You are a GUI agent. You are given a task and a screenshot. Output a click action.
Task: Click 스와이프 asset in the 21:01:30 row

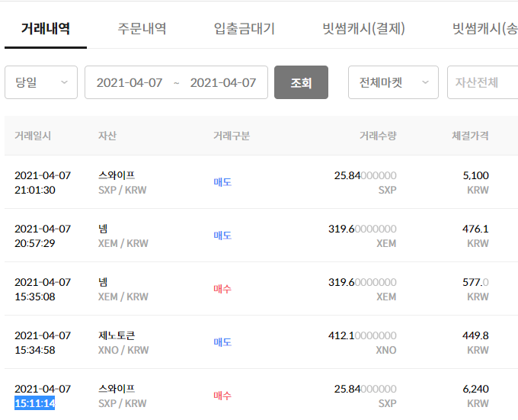(117, 175)
